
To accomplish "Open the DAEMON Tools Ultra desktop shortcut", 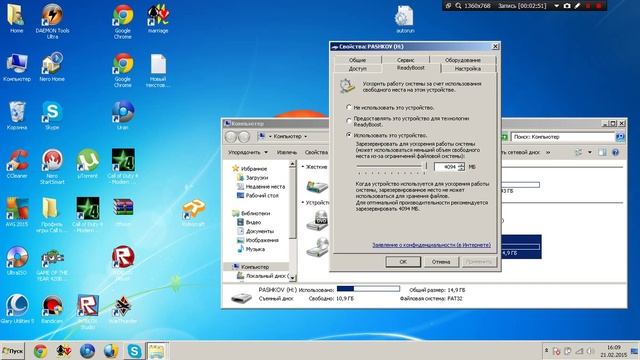I will (52, 21).
